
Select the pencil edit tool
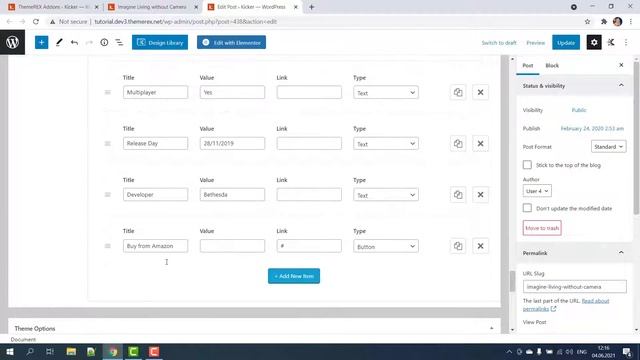(59, 42)
